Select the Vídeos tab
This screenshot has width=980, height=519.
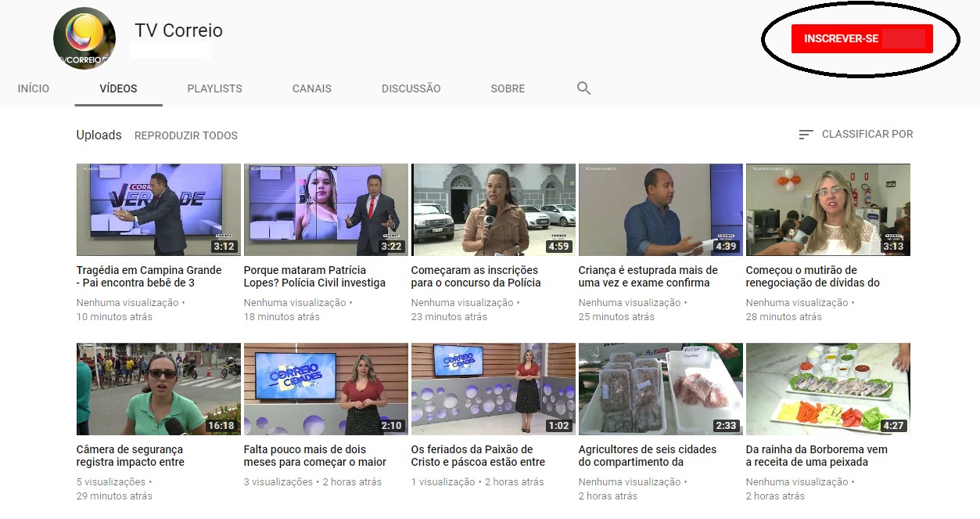tap(119, 88)
